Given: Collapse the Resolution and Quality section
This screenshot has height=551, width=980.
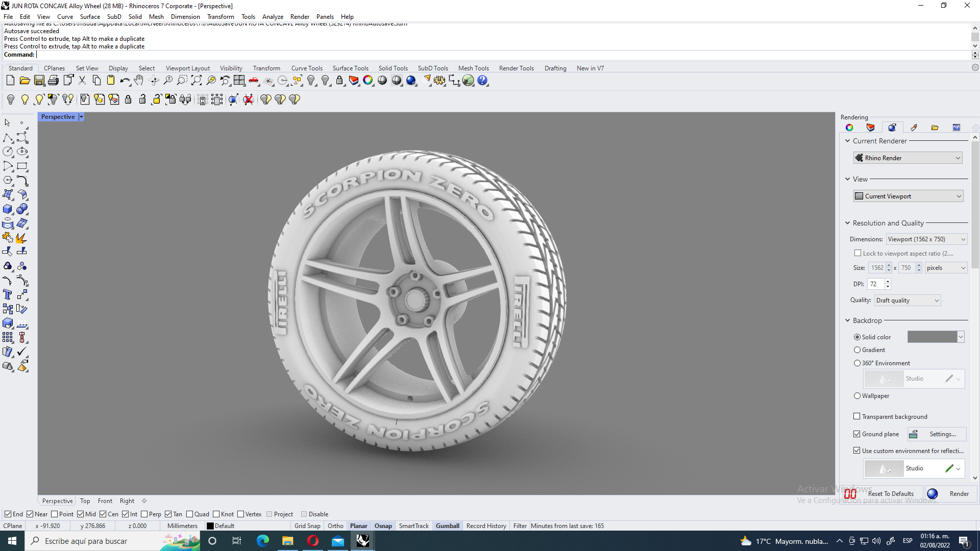Looking at the screenshot, I should [x=848, y=223].
